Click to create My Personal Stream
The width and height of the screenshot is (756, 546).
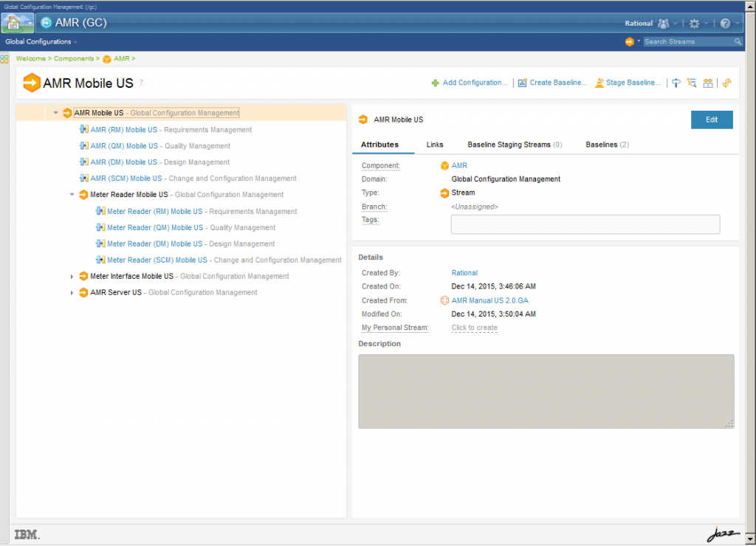click(475, 328)
